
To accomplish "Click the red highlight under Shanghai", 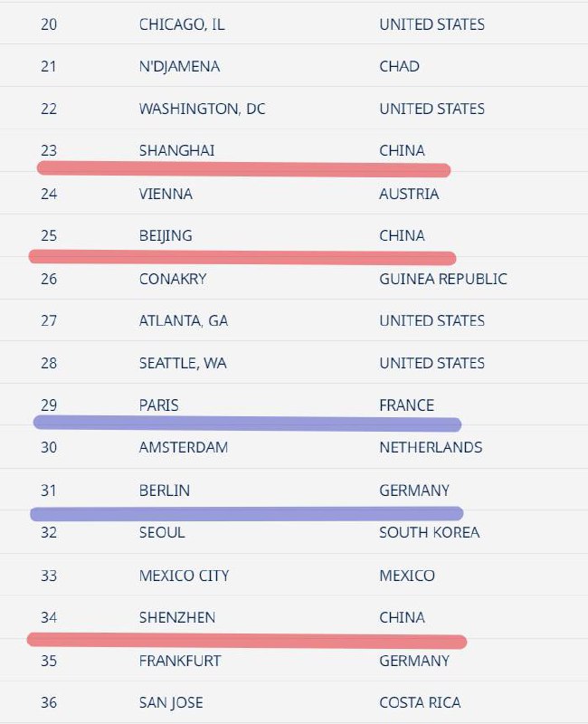I will [x=243, y=169].
